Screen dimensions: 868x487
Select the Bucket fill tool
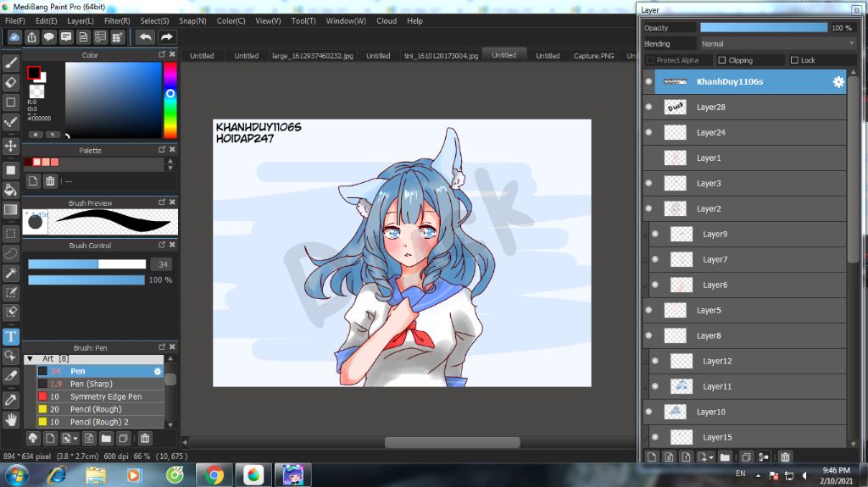pos(10,190)
